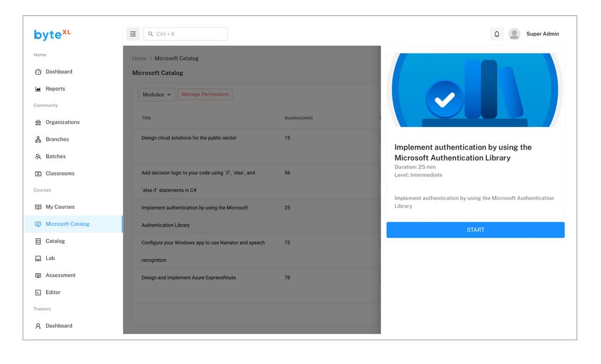
Task: Toggle the sidebar collapse icon
Action: [x=132, y=34]
